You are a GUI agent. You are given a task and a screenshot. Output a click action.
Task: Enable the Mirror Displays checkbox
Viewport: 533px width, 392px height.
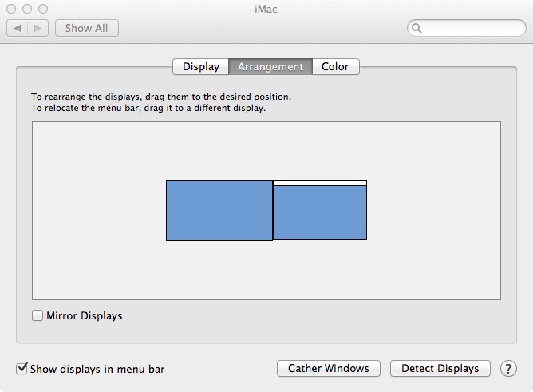pyautogui.click(x=38, y=315)
